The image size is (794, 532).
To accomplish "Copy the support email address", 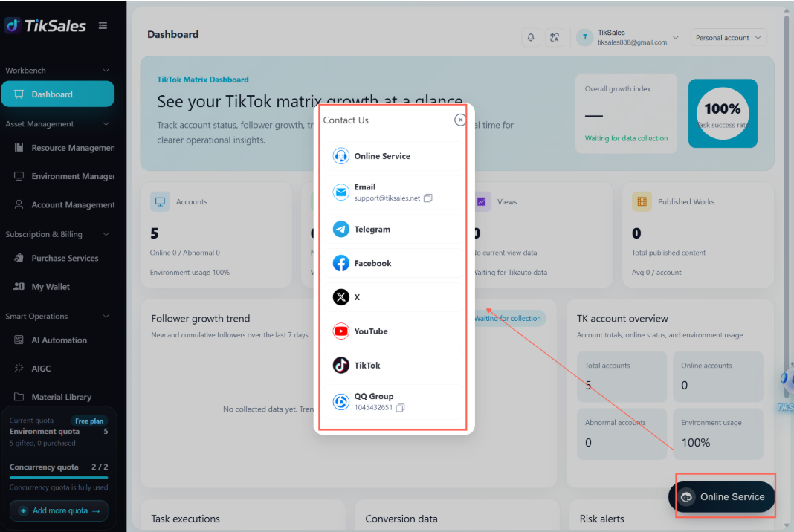I will (x=428, y=198).
